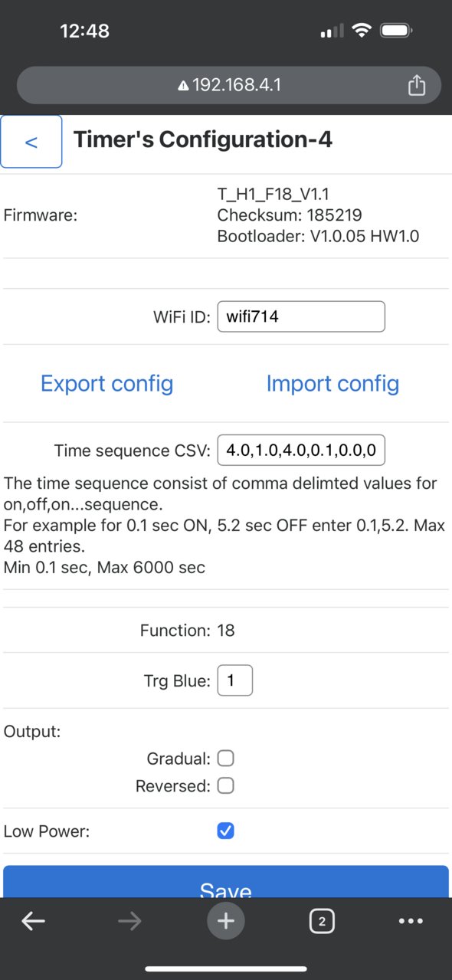452x980 pixels.
Task: Enable the Reversed output checkbox
Action: click(x=225, y=786)
